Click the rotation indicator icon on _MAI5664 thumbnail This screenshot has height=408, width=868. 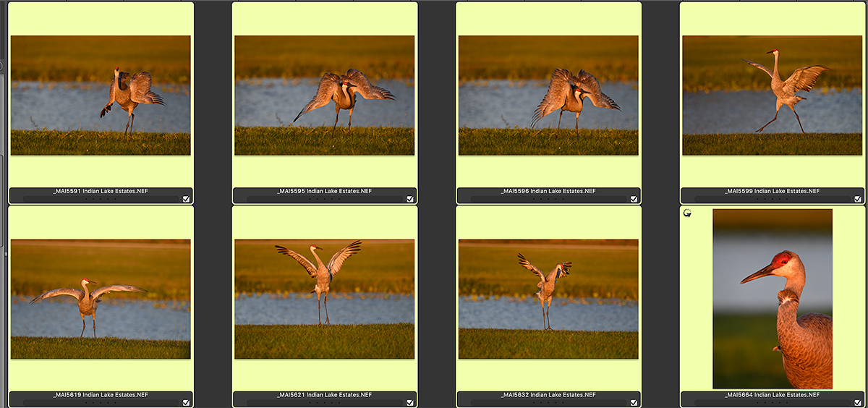(687, 214)
